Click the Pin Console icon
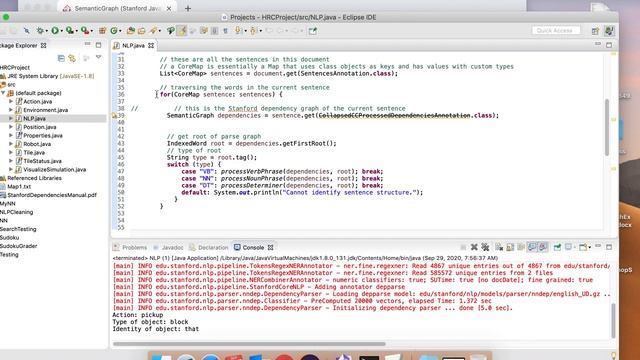Screen dimensions: 640x360 tap(557, 247)
